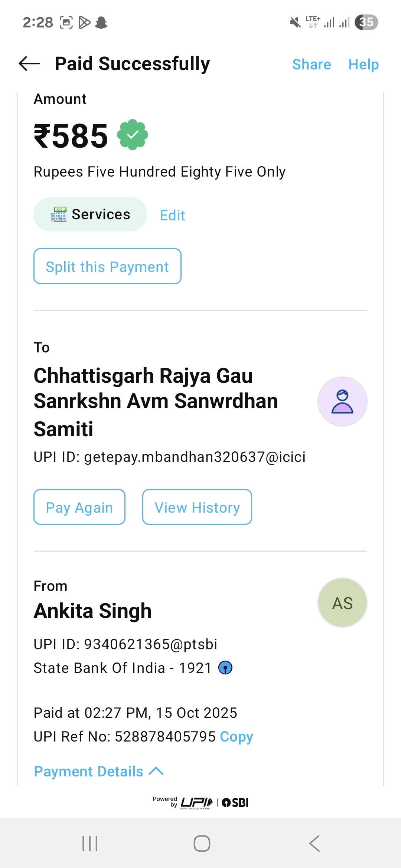
Task: Tap the recipient purple profile avatar
Action: tap(342, 401)
